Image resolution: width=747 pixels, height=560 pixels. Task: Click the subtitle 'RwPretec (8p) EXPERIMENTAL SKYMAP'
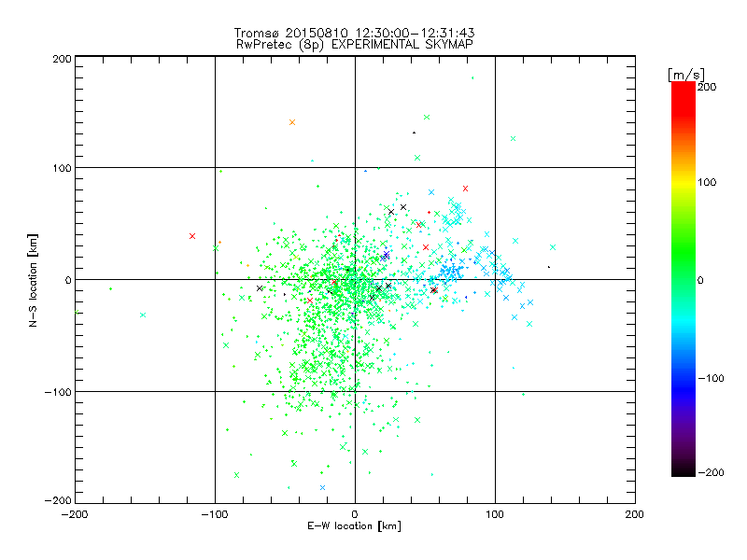[355, 45]
